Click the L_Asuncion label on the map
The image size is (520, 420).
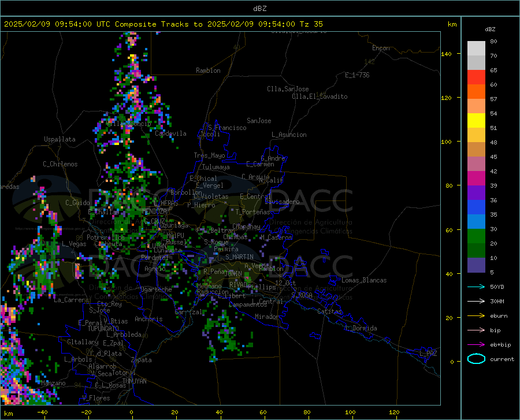click(289, 135)
